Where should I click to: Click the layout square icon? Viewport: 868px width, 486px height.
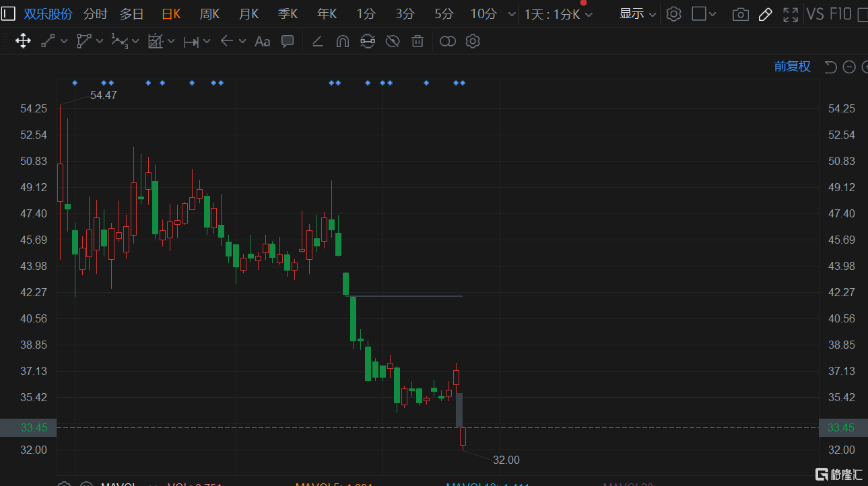tap(700, 13)
